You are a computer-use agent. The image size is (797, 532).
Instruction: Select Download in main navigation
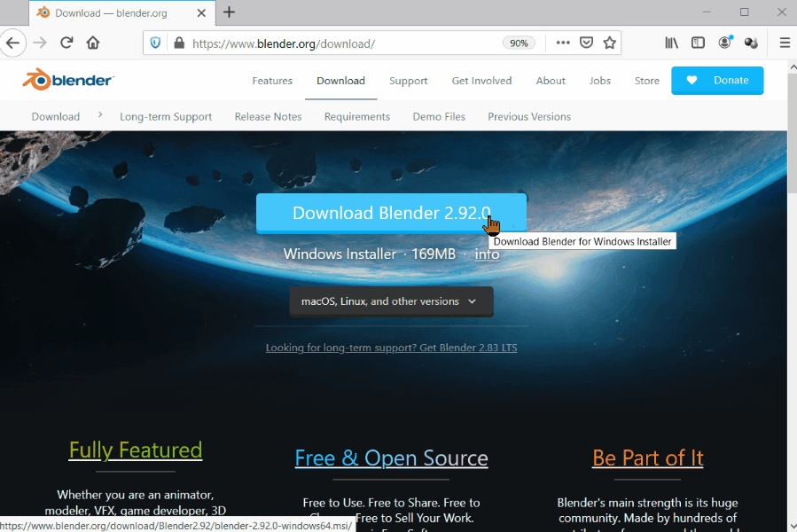click(x=340, y=81)
